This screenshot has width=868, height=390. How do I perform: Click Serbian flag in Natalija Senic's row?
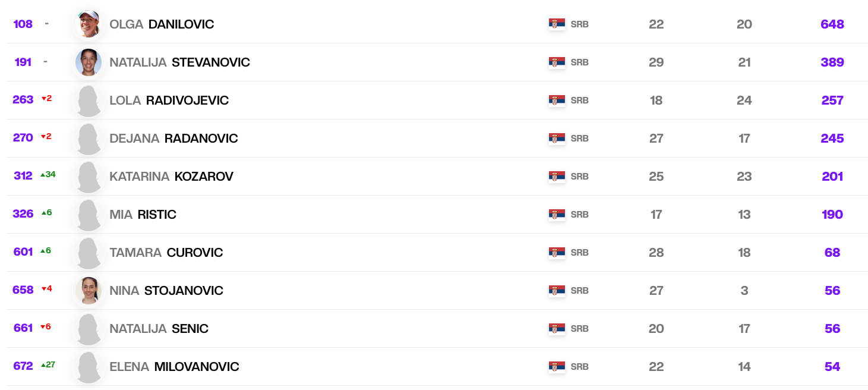(x=557, y=329)
